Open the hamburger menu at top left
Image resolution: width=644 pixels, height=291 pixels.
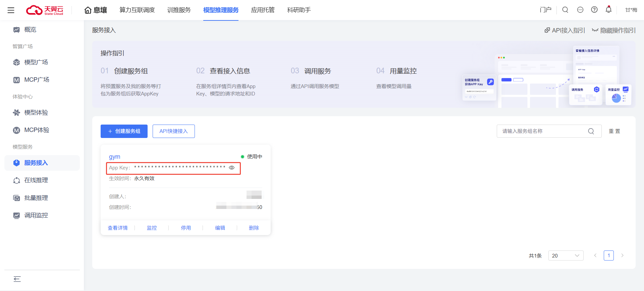[11, 10]
